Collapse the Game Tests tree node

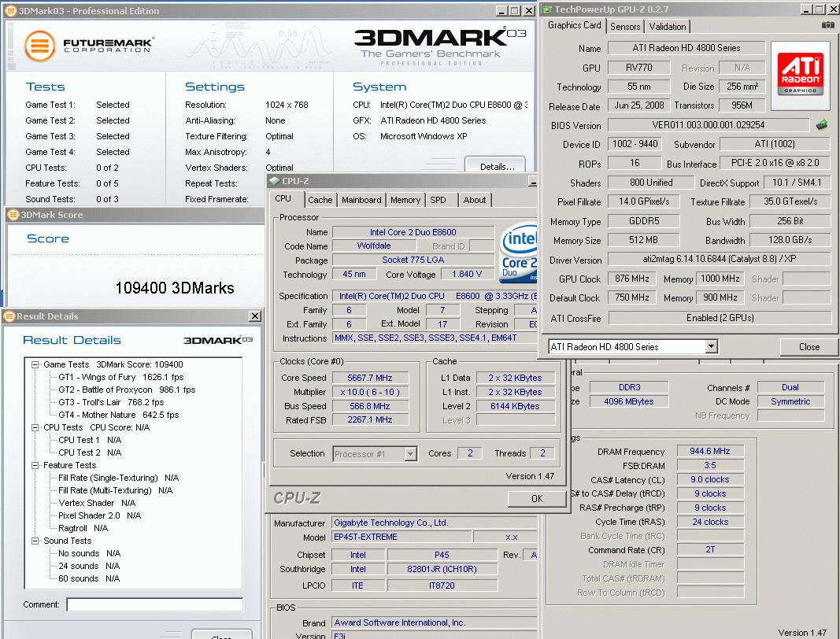point(35,364)
